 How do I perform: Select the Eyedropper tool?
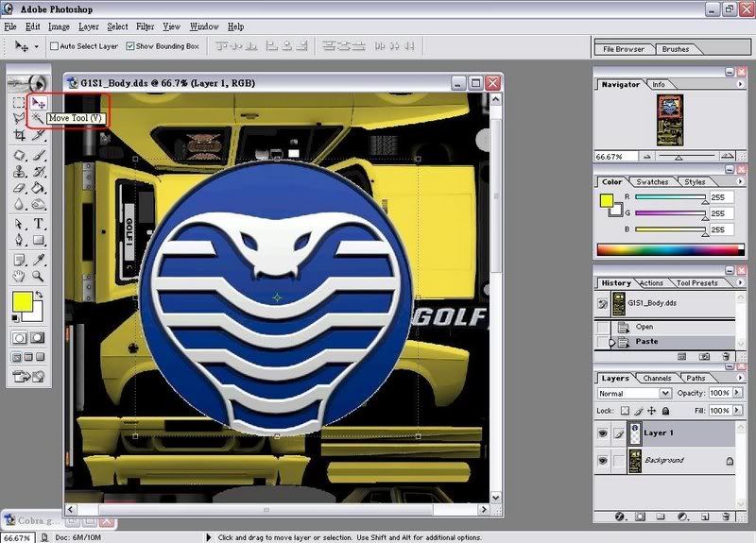pos(39,261)
